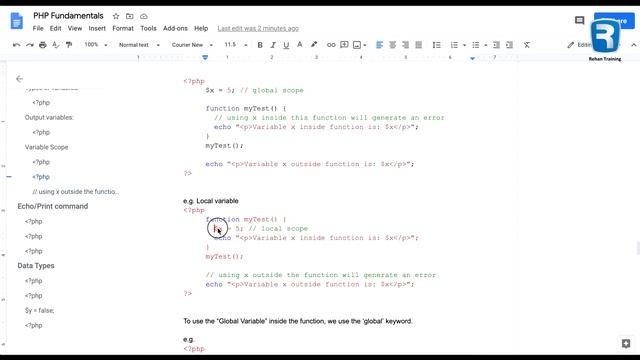Click the clear formatting icon

pyautogui.click(x=527, y=45)
